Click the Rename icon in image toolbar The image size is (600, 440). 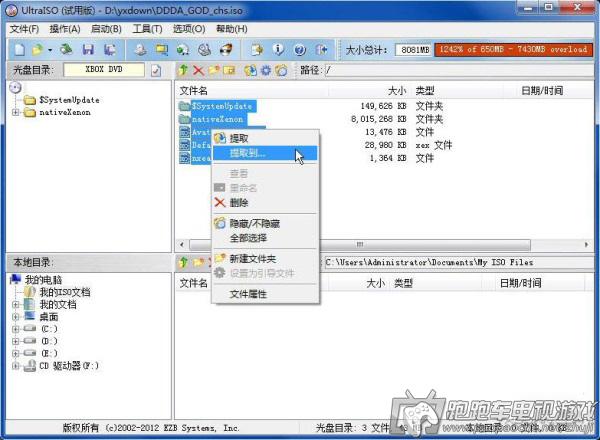point(229,70)
